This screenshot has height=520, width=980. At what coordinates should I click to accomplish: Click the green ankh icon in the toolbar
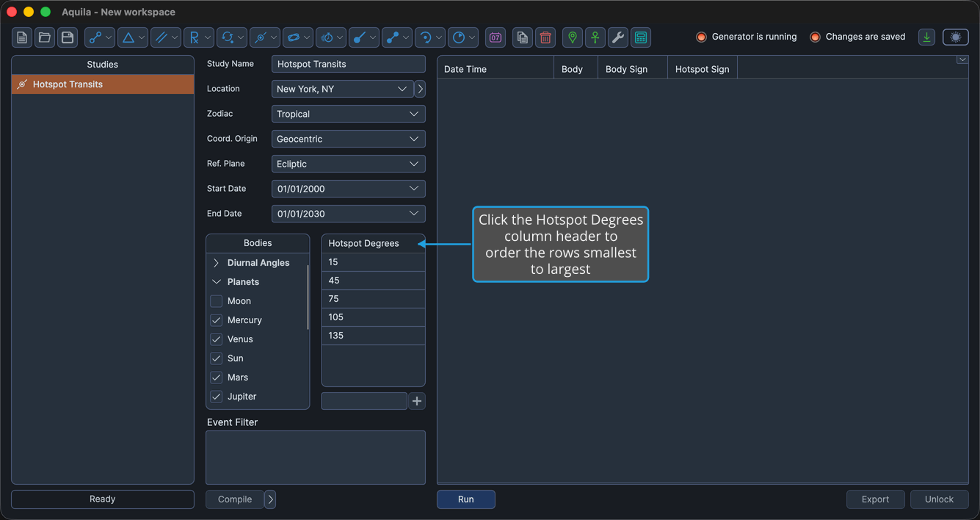[x=595, y=37]
